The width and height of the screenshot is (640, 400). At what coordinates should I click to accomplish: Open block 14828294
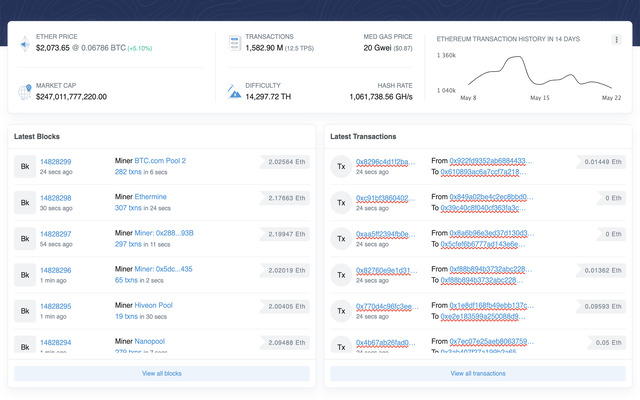coord(56,342)
